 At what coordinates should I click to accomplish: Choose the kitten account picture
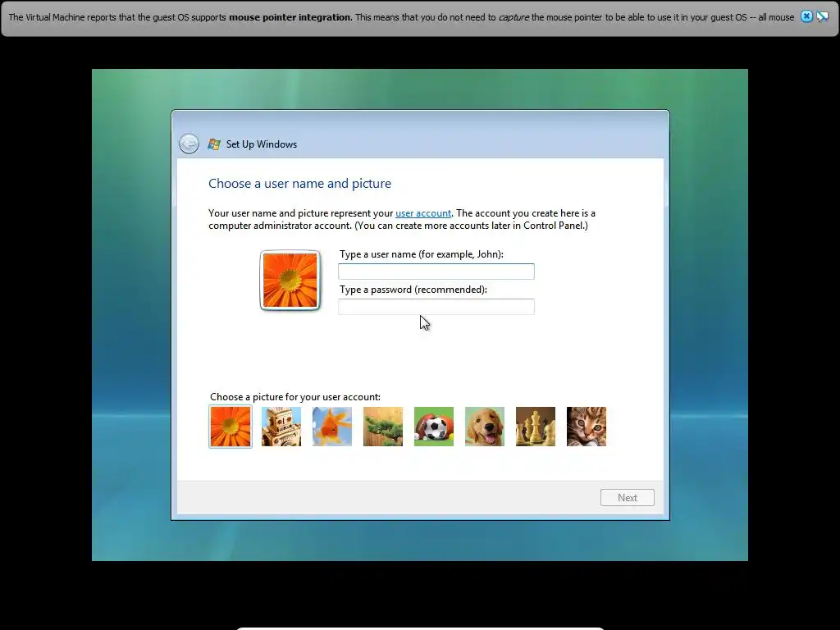[x=587, y=427]
